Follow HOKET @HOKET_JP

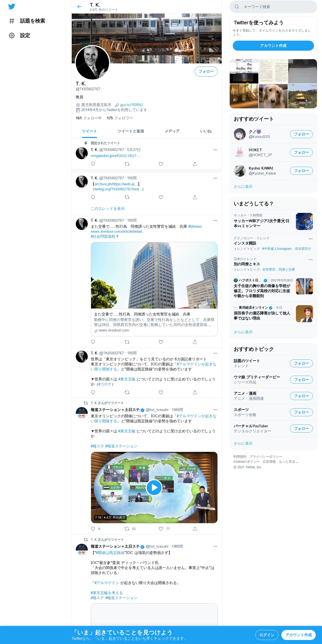(x=301, y=152)
